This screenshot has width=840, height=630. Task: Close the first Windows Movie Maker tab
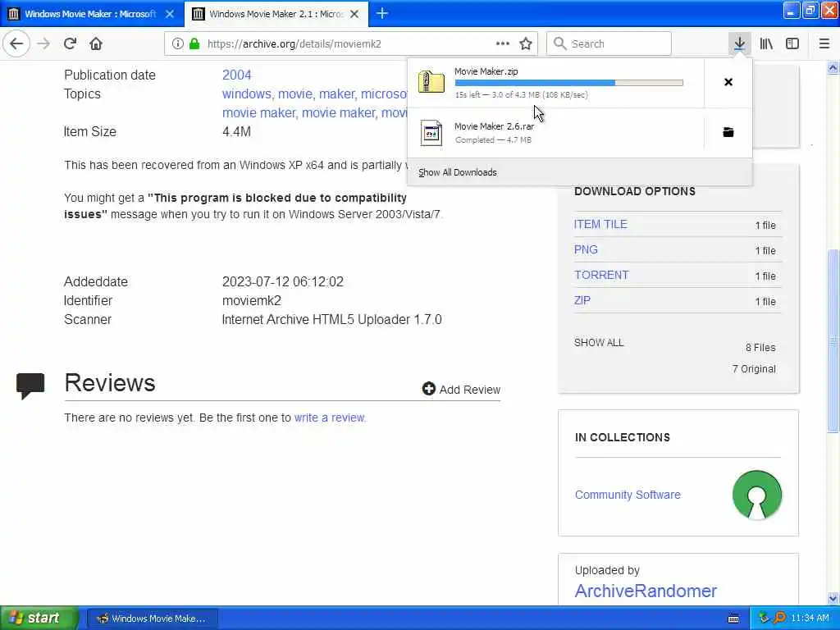coord(170,14)
